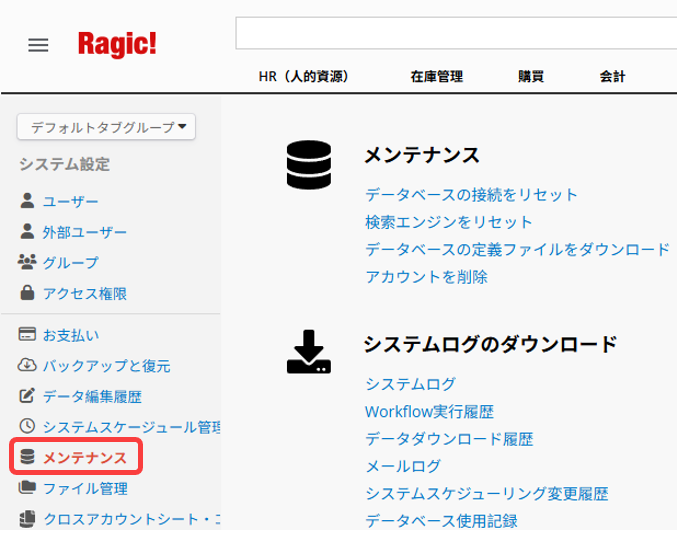Open the HR (人的資源) tab
Viewport: 677px width, 533px height.
[303, 76]
